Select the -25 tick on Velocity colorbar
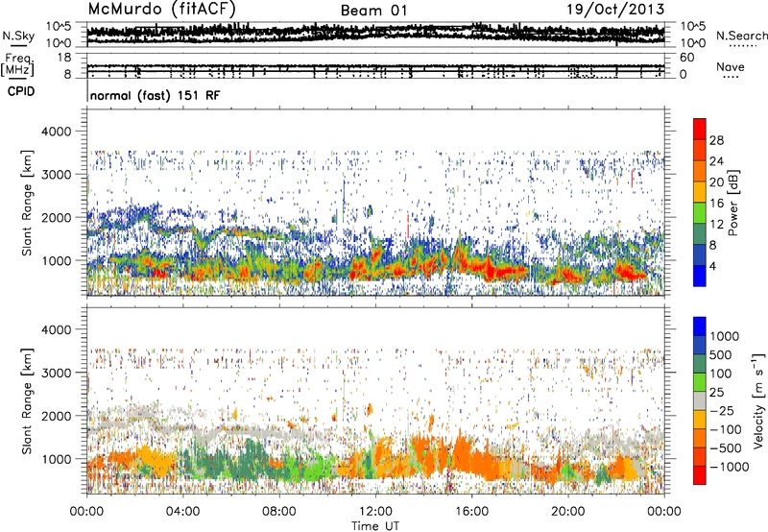 [x=724, y=410]
